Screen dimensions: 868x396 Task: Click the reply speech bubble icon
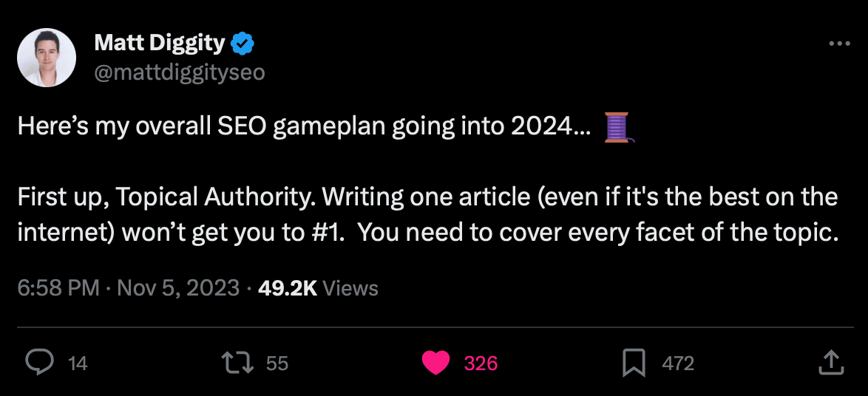pyautogui.click(x=40, y=363)
